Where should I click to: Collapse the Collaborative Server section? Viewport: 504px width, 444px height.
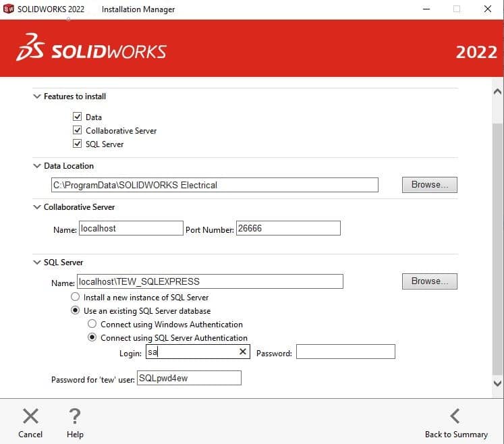pyautogui.click(x=37, y=207)
